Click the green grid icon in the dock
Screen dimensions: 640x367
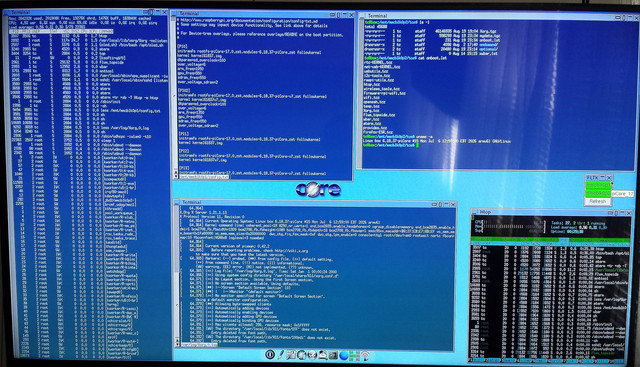(x=354, y=356)
